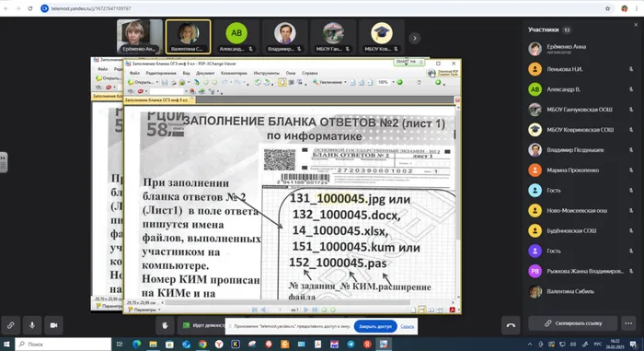Select participant МБОУ Ганчуковская ООШ

pyautogui.click(x=581, y=110)
